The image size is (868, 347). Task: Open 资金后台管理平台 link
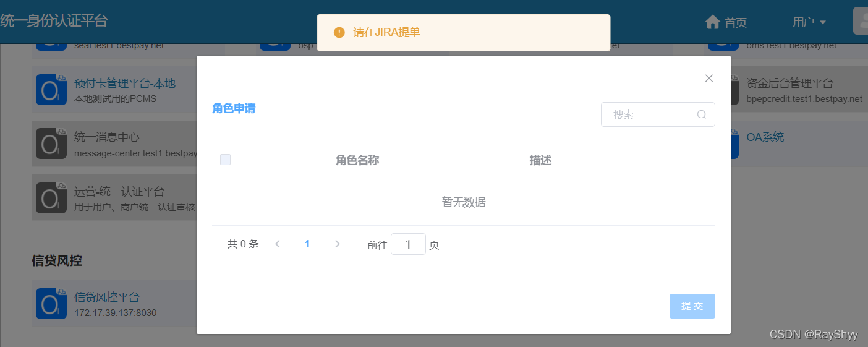[x=790, y=84]
